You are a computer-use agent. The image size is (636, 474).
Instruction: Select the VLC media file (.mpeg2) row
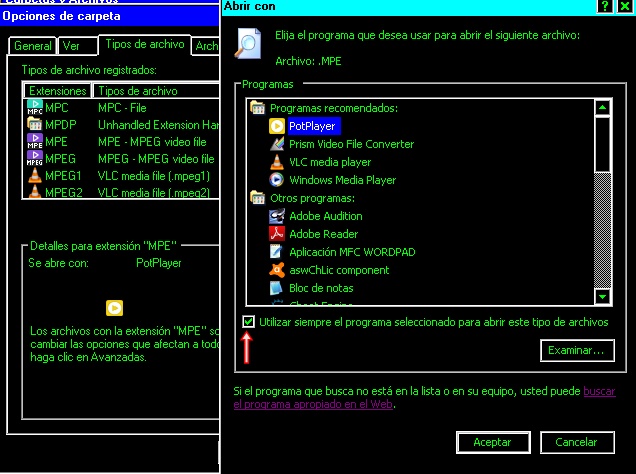(122, 192)
